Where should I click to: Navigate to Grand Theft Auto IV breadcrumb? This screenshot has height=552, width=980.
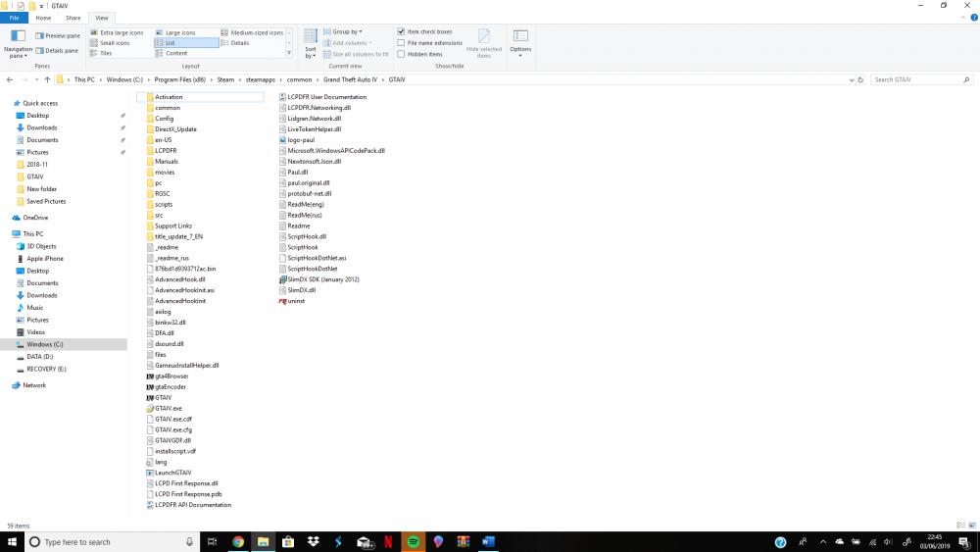[350, 80]
